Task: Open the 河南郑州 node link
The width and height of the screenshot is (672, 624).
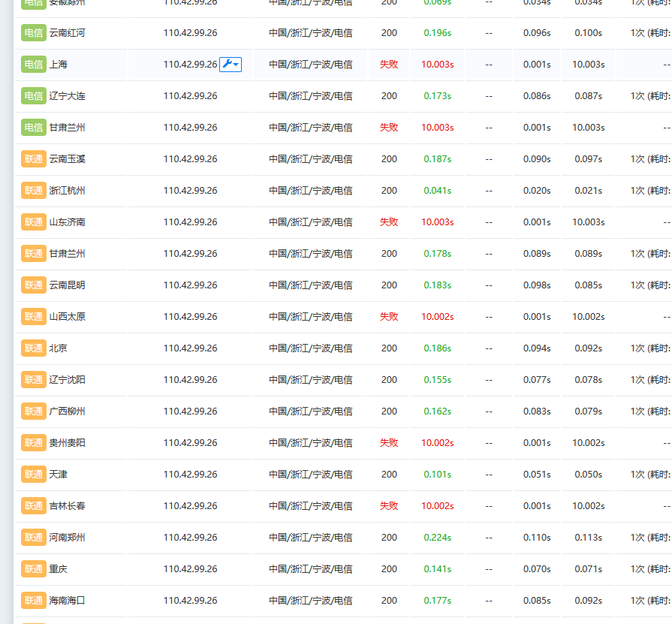Action: click(67, 538)
